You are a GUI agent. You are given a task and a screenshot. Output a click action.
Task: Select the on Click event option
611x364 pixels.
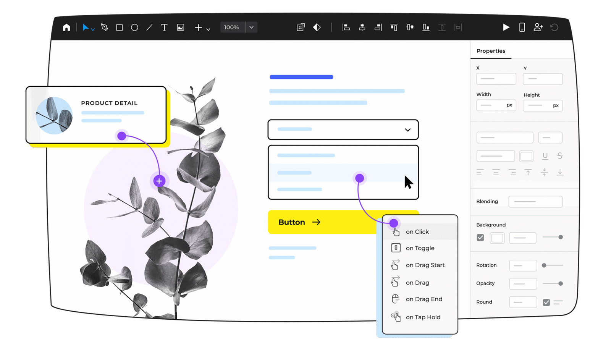[x=417, y=232]
